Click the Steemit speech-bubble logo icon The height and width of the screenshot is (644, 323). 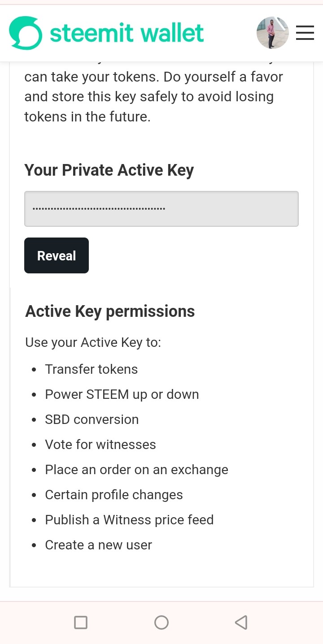point(26,33)
